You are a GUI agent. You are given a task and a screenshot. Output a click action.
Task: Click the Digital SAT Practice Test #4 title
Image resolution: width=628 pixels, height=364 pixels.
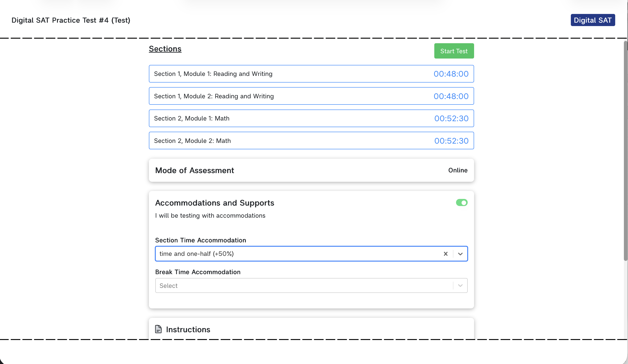click(71, 20)
